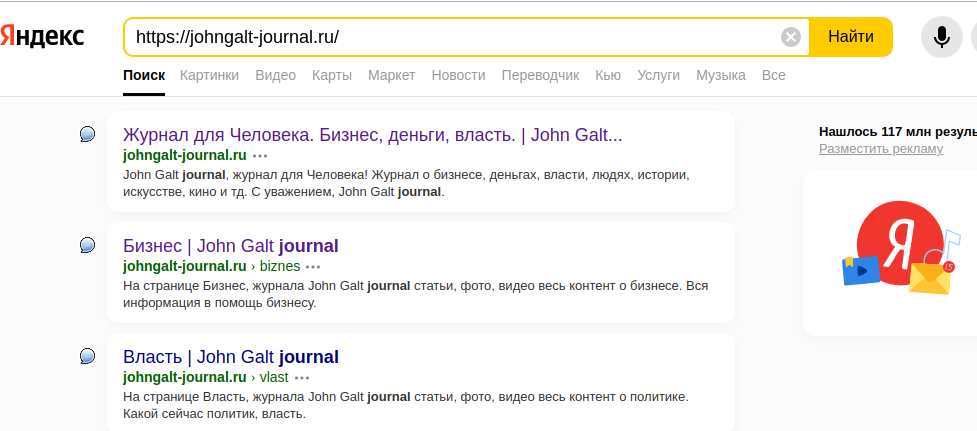Open the Музыка tab
Viewport: 977px width, 431px height.
tap(721, 75)
